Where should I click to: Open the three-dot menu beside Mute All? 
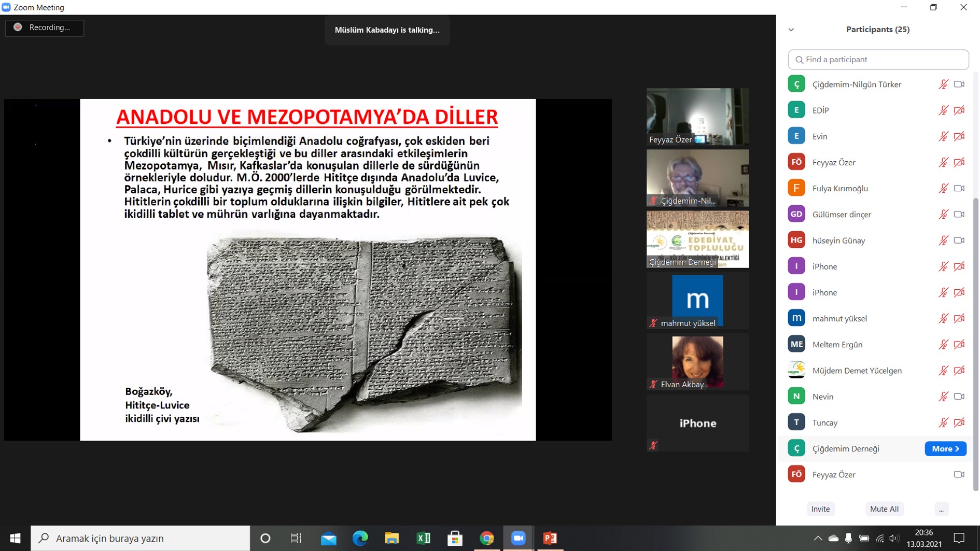(x=941, y=509)
